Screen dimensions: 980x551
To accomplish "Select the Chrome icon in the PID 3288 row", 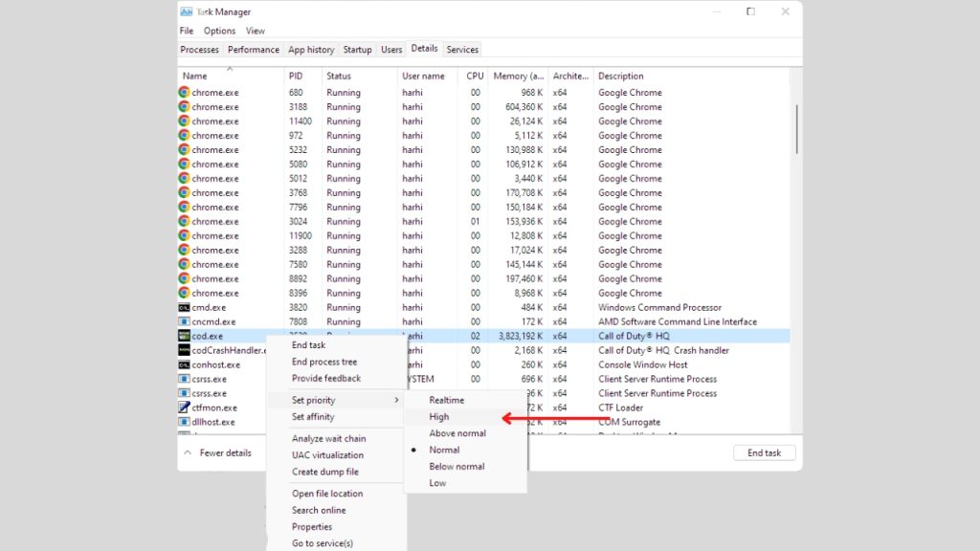I will point(184,251).
